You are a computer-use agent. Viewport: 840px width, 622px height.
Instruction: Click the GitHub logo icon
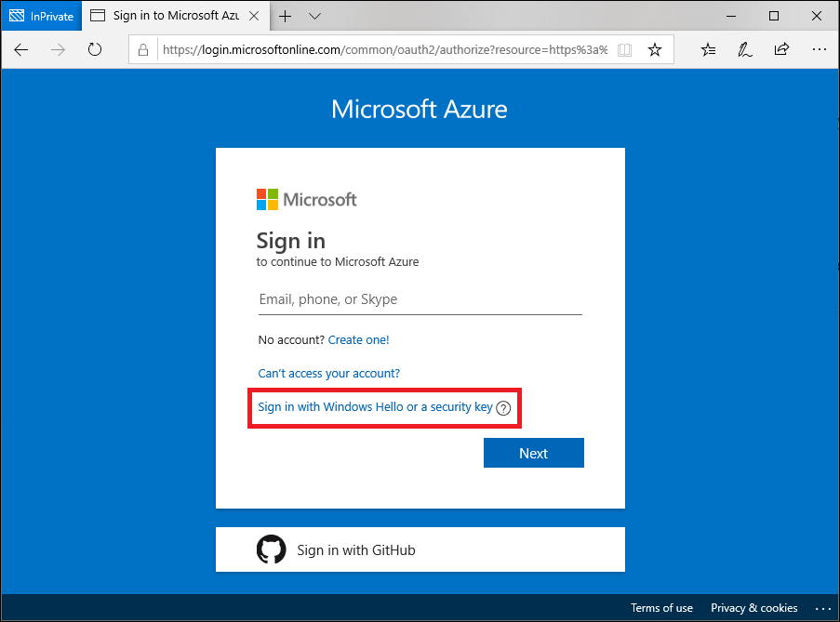(272, 549)
